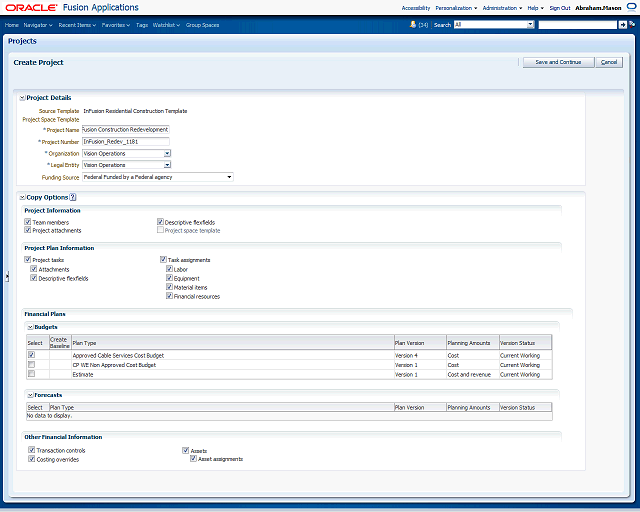Collapse the Project Details section
This screenshot has width=640, height=512.
pyautogui.click(x=22, y=98)
